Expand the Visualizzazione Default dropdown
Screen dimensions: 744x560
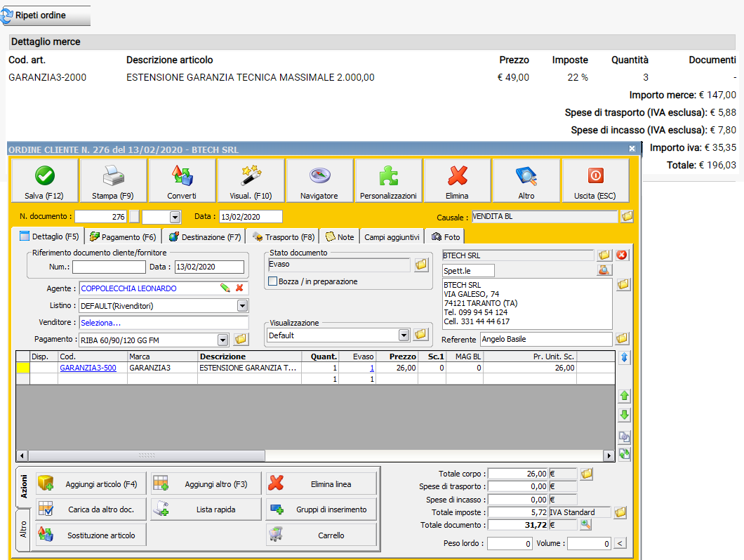[x=404, y=335]
